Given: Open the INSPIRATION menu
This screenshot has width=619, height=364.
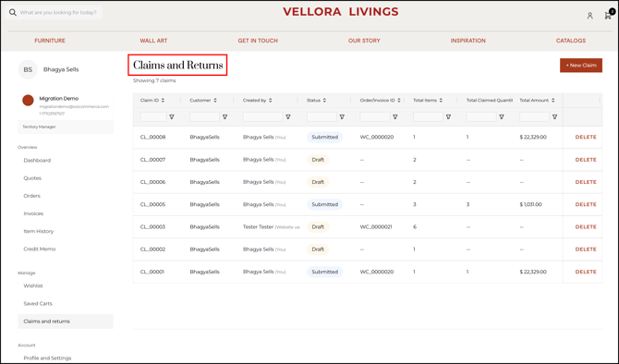Looking at the screenshot, I should 468,41.
